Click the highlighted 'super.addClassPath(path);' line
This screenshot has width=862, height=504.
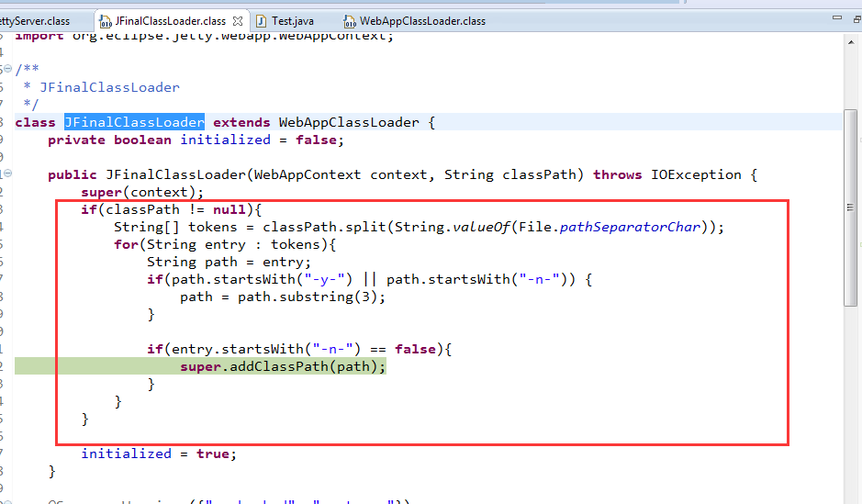point(283,366)
